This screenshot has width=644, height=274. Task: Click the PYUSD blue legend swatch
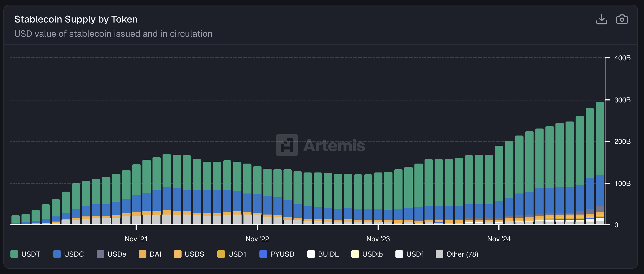pyautogui.click(x=263, y=254)
